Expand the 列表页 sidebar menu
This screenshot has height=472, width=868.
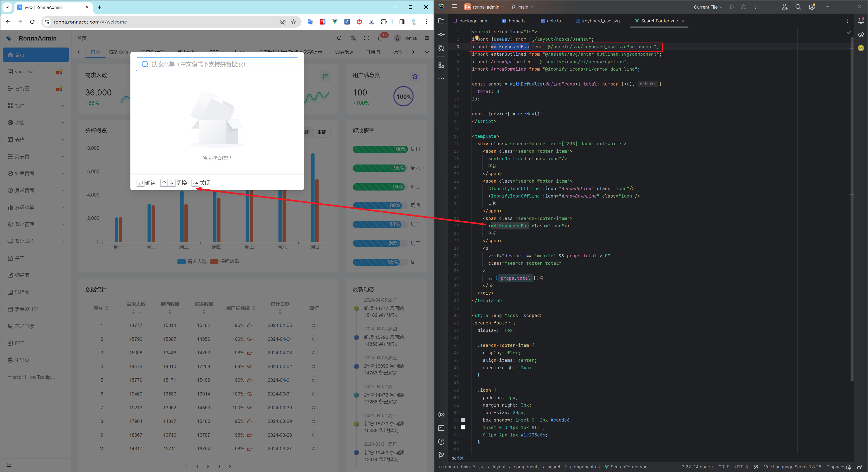36,157
